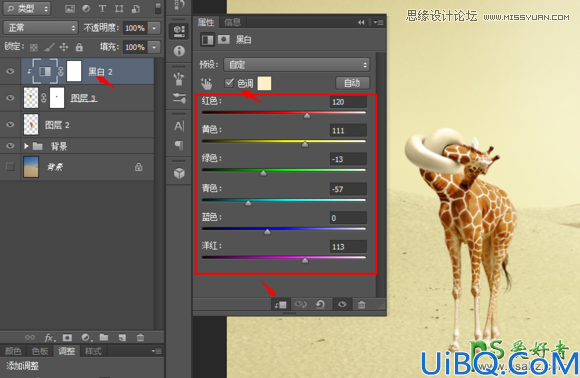The height and width of the screenshot is (378, 580).
Task: Select the 黑白 2 adjustment layer thumbnail
Action: (x=45, y=71)
